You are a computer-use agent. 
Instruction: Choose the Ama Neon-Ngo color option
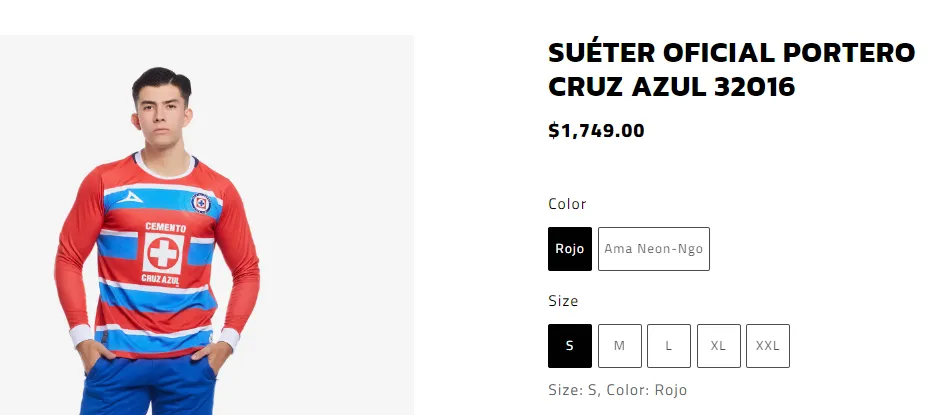click(x=654, y=249)
